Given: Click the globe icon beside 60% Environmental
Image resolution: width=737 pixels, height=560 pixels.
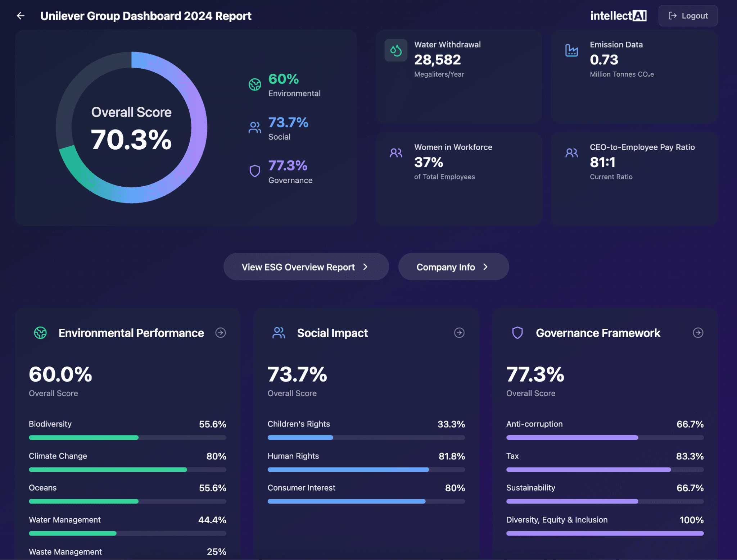Looking at the screenshot, I should coord(255,85).
